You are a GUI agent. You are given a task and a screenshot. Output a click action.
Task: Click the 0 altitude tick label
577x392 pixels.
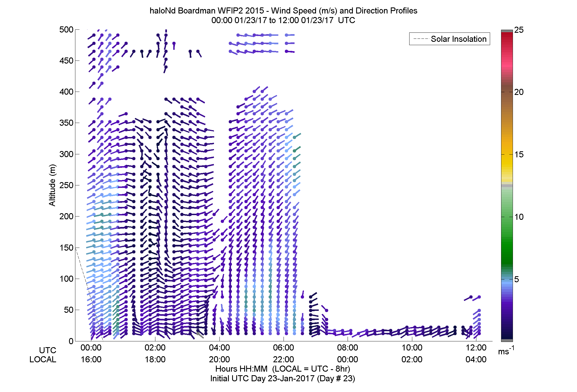coord(71,341)
